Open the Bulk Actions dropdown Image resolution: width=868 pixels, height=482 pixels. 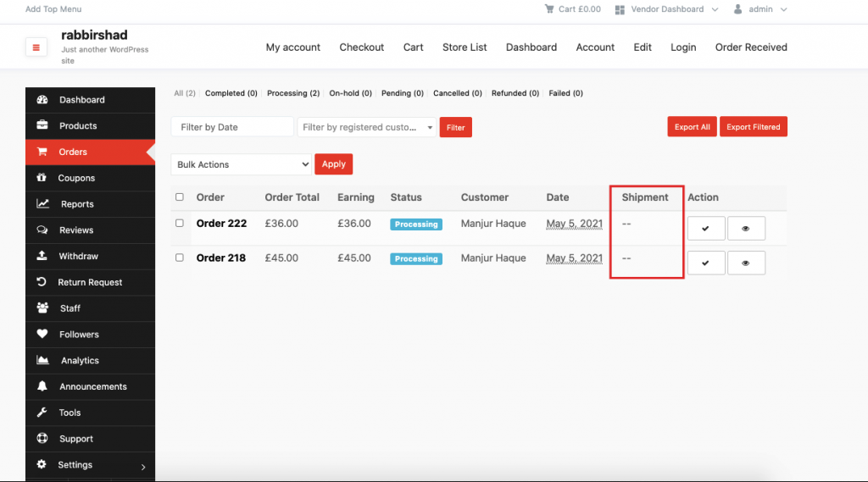[x=242, y=164]
